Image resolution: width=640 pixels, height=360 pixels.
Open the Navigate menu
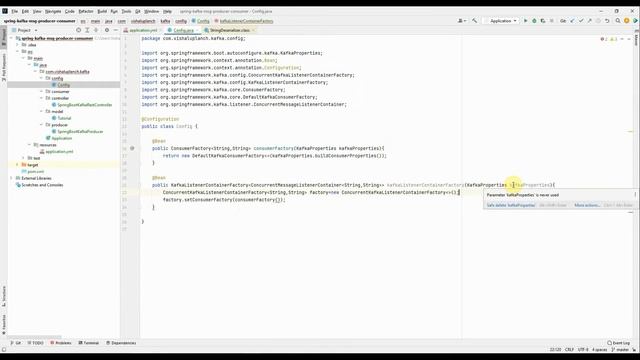[53, 11]
